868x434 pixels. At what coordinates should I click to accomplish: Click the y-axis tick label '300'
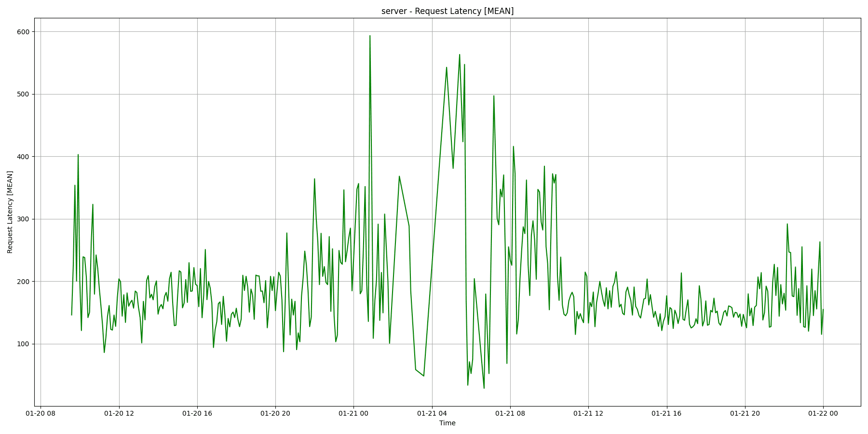[24, 219]
